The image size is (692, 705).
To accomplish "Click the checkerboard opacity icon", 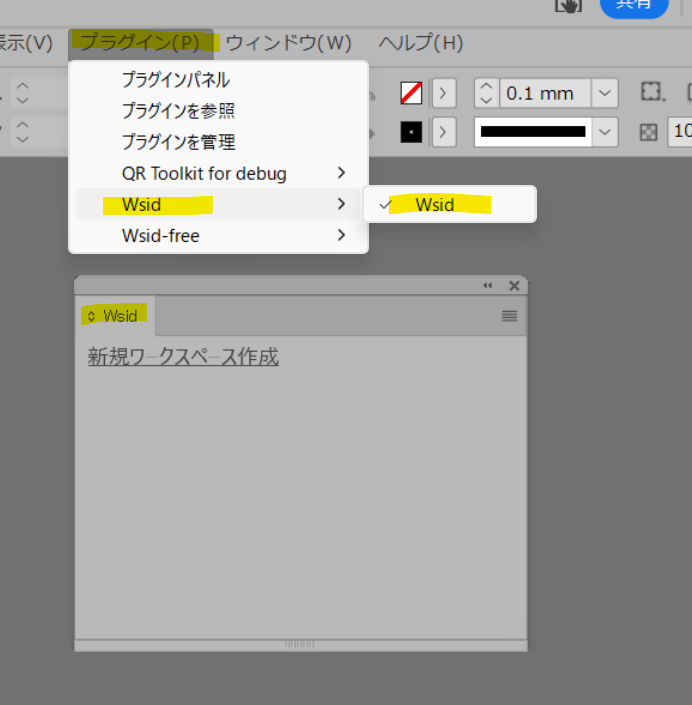I will point(649,132).
